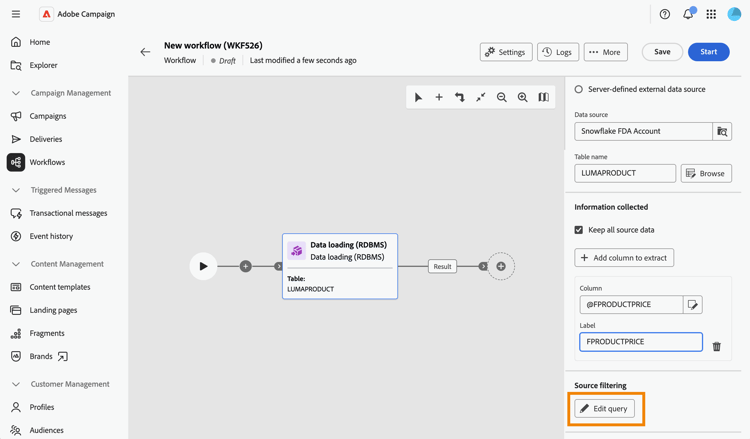Open the hamburger navigation menu

(x=16, y=14)
